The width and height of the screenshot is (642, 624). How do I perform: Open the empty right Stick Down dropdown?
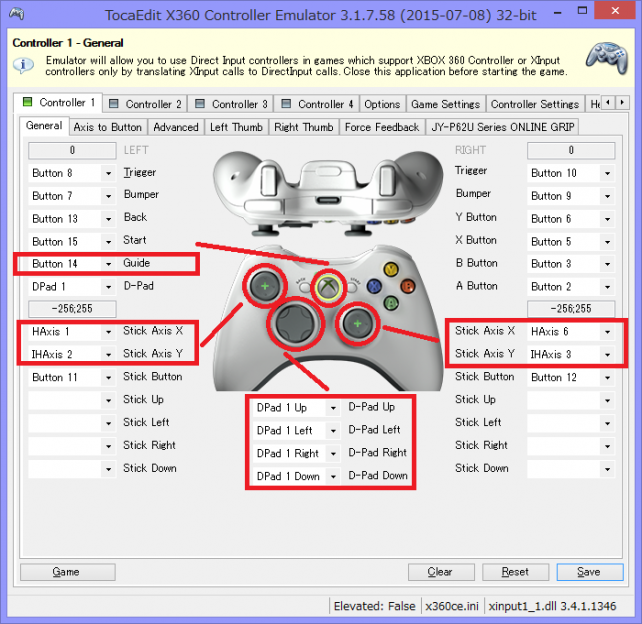608,469
